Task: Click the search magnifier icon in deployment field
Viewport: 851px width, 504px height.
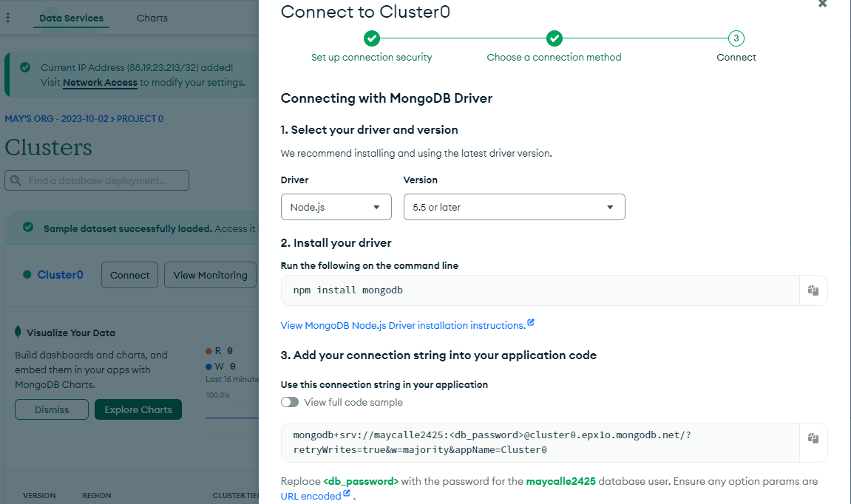Action: pyautogui.click(x=16, y=180)
